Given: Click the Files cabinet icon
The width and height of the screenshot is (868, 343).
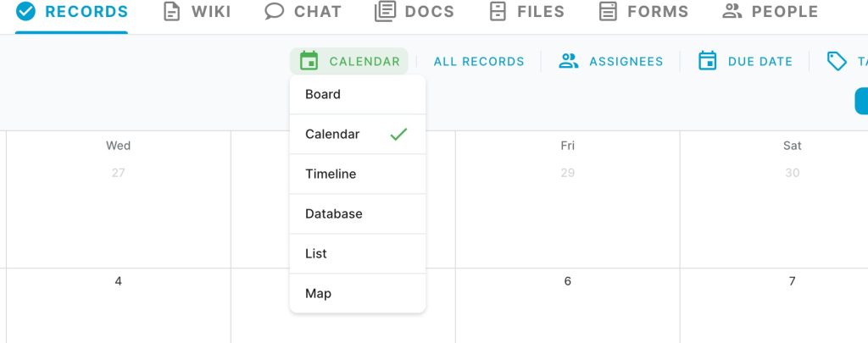Looking at the screenshot, I should click(498, 11).
